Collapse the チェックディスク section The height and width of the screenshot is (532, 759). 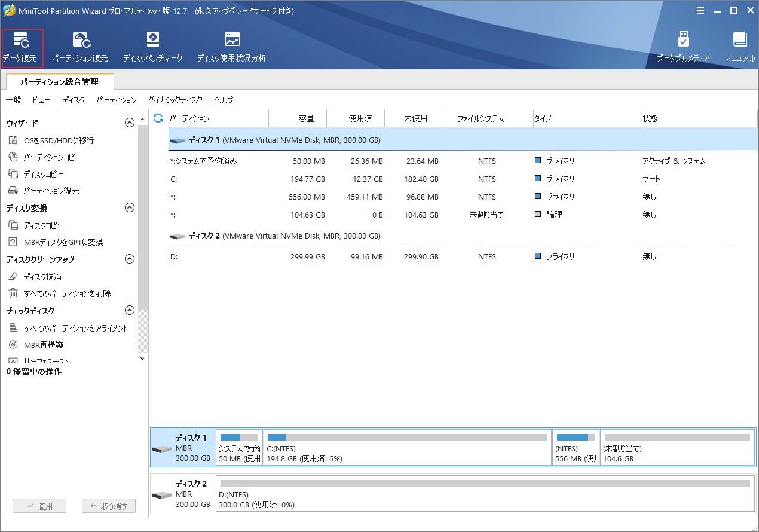click(x=129, y=311)
